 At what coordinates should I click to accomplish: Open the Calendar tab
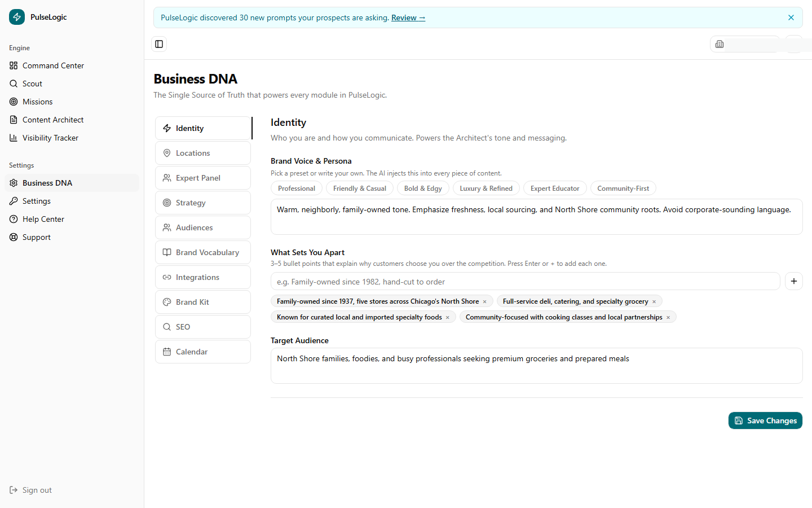click(x=203, y=352)
